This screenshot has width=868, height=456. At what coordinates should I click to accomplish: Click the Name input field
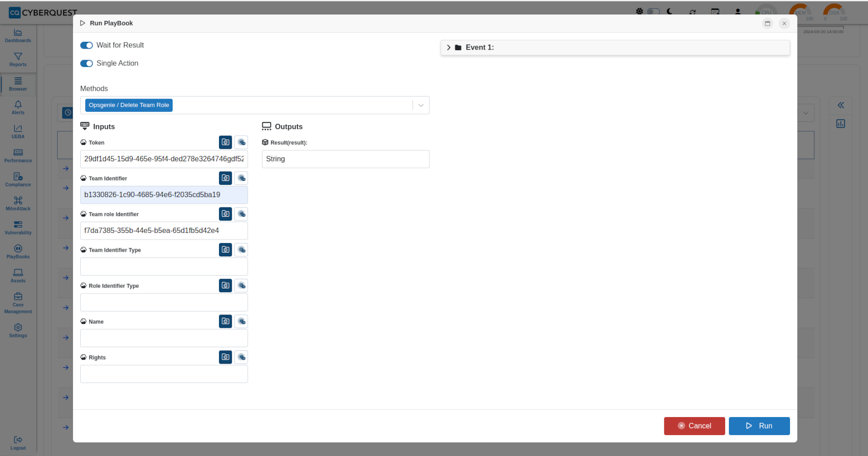pos(164,338)
